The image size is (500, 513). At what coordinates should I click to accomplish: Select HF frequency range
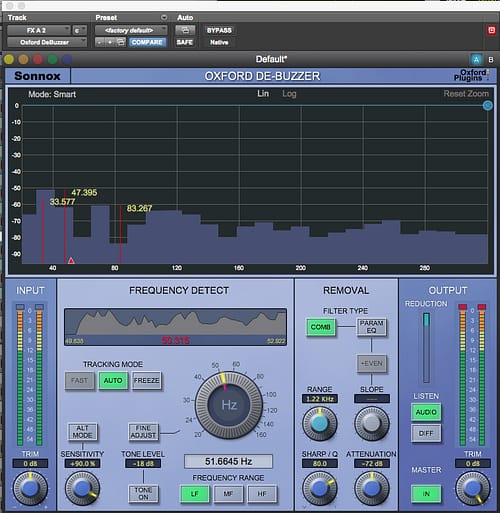click(x=262, y=493)
